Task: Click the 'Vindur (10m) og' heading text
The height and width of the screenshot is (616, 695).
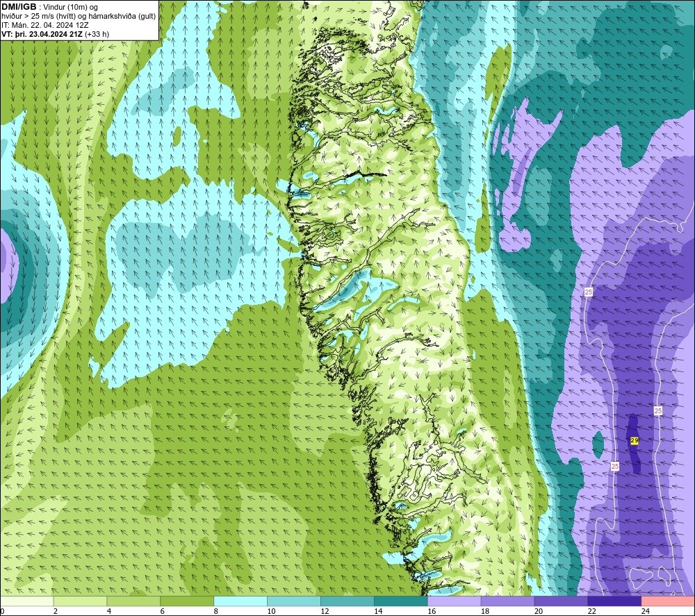Action: [x=70, y=8]
